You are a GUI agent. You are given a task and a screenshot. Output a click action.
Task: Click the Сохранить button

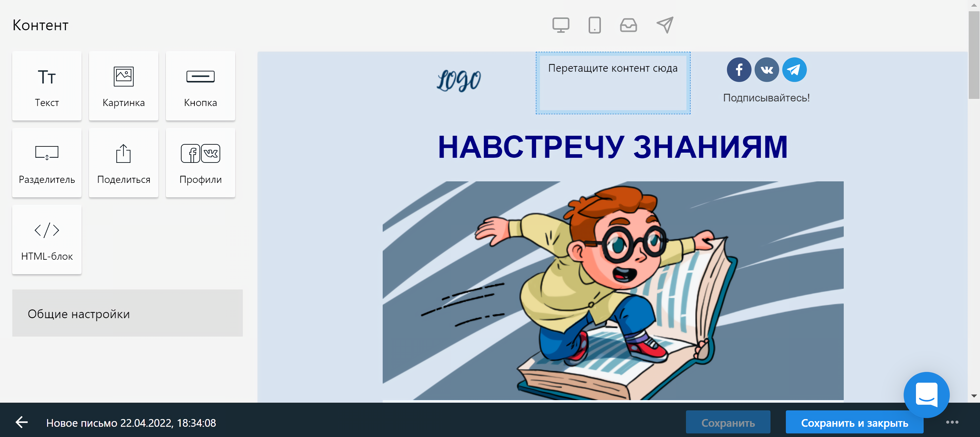(x=728, y=422)
